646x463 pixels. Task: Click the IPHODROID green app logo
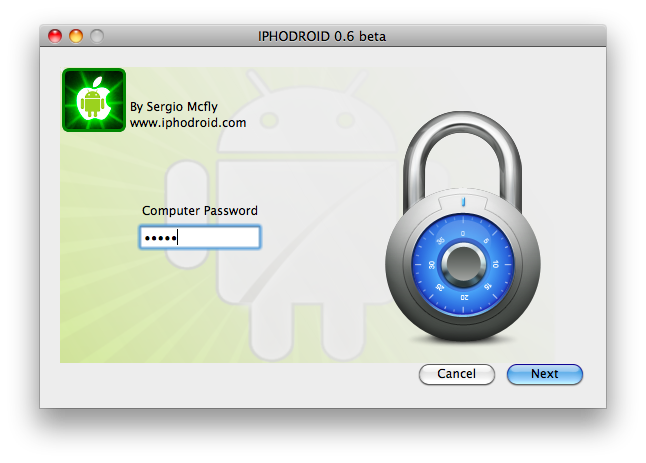coord(94,100)
